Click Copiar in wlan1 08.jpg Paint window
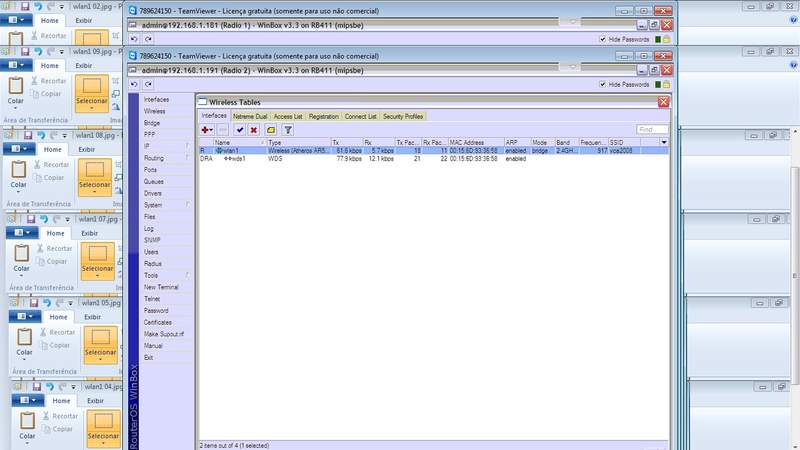 (x=48, y=178)
